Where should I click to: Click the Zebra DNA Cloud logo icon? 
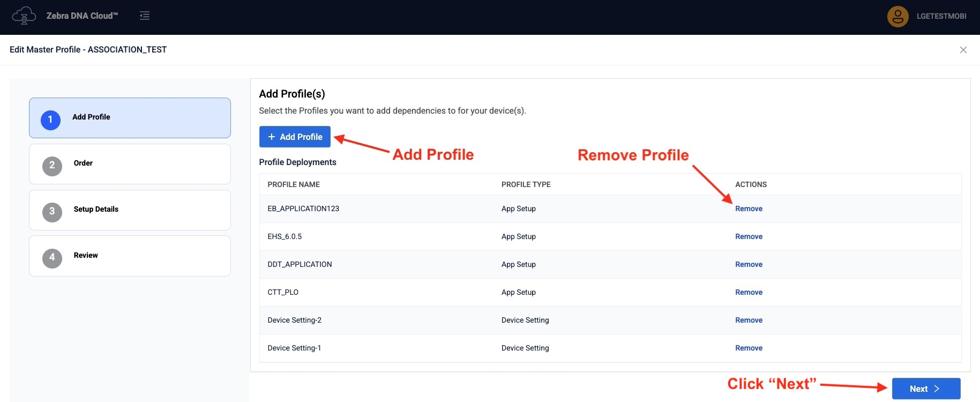24,16
